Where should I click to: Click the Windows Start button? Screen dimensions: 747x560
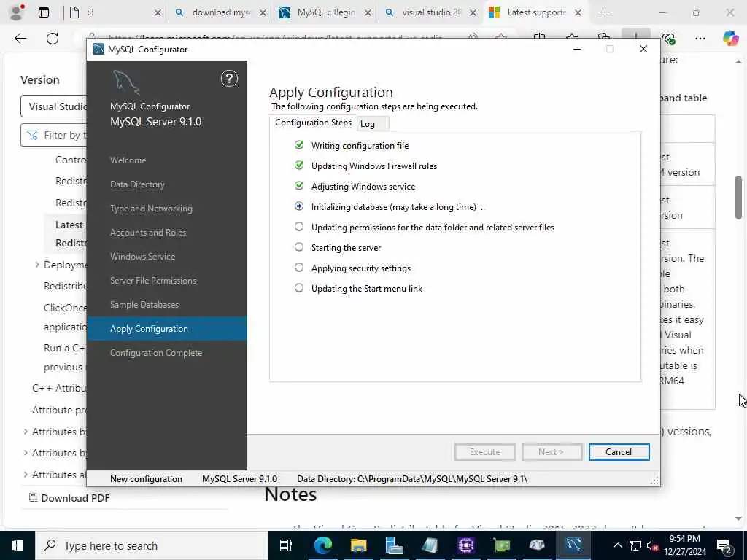[x=18, y=545]
